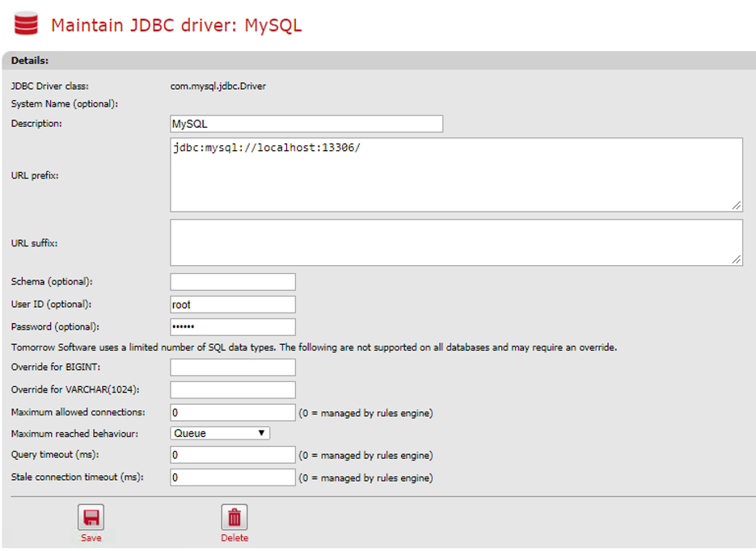
Task: Focus the User ID field showing root
Action: [233, 305]
